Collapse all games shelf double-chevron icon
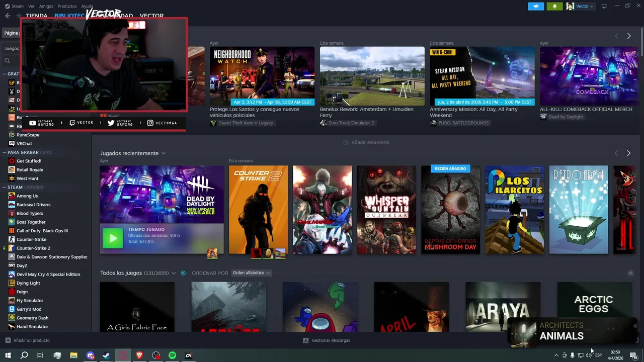This screenshot has height=362, width=644. 630,273
